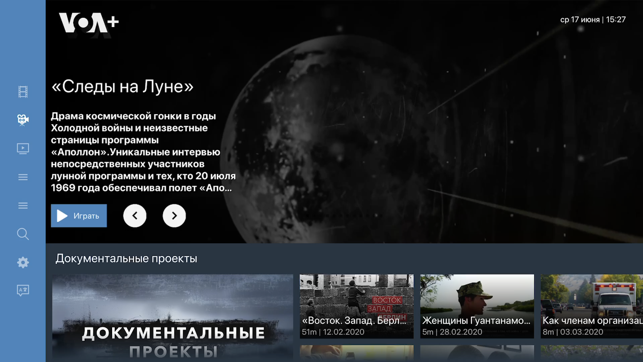Open list icon directly below TV icon

click(x=23, y=177)
